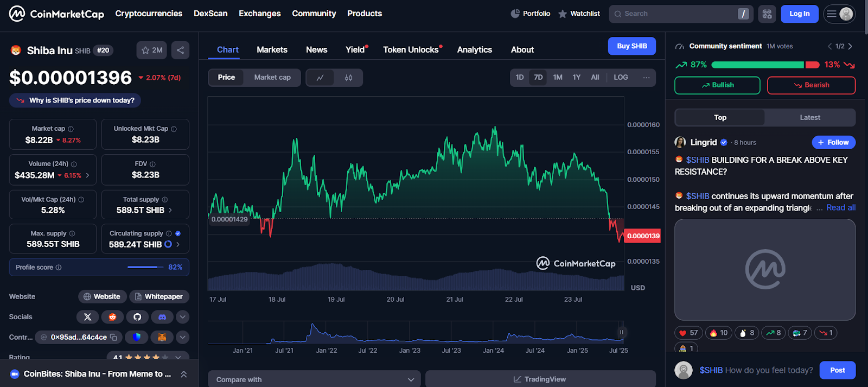Set chart range to All
Viewport: 868px width, 387px height.
coord(595,78)
